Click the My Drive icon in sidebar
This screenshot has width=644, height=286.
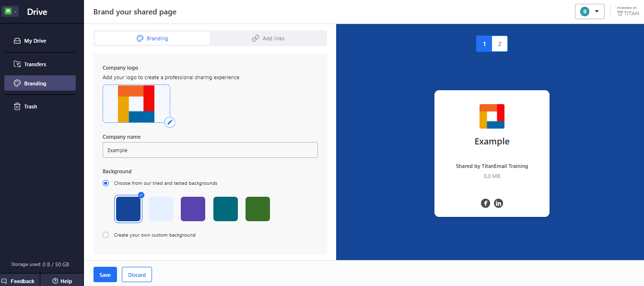[17, 41]
